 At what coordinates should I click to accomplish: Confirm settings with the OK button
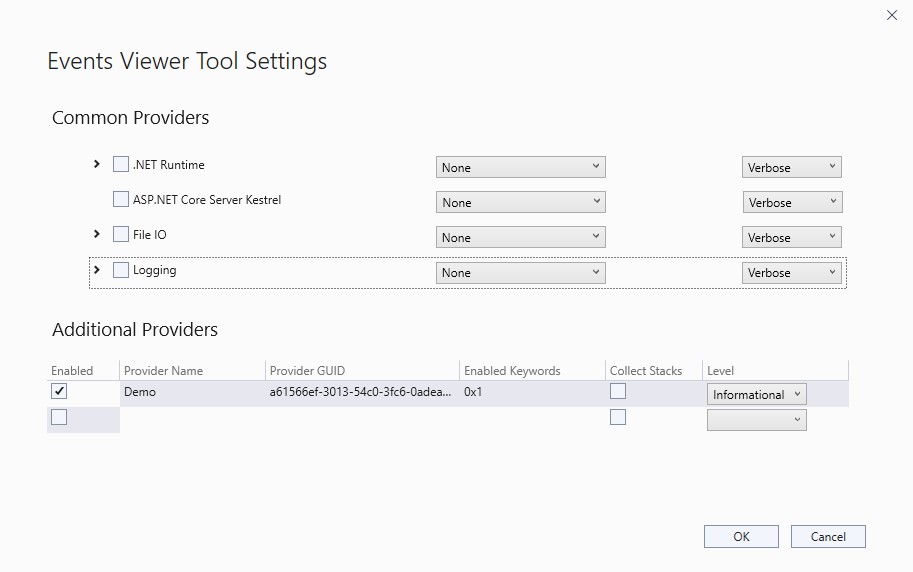(x=741, y=536)
